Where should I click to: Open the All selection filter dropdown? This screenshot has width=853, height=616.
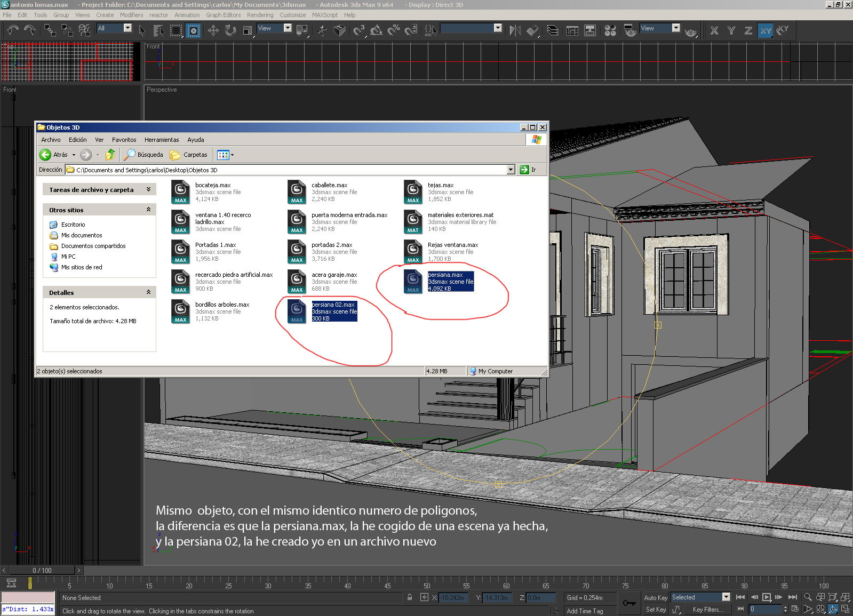pyautogui.click(x=127, y=28)
